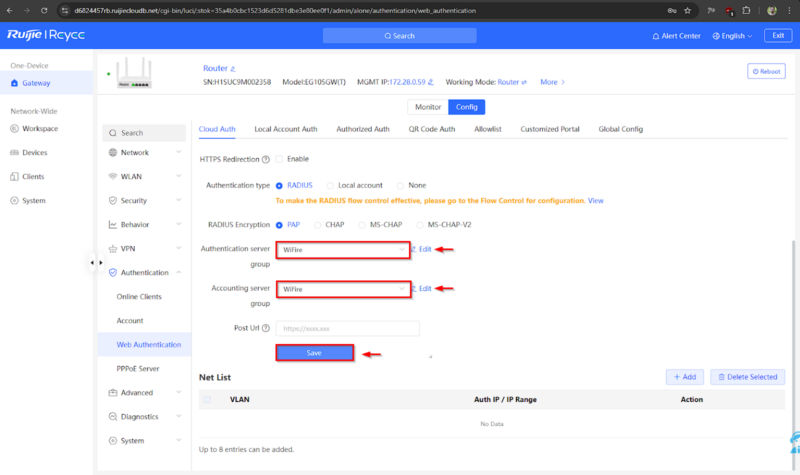The height and width of the screenshot is (475, 800).
Task: Open Workspace from the left sidebar
Action: pyautogui.click(x=40, y=129)
